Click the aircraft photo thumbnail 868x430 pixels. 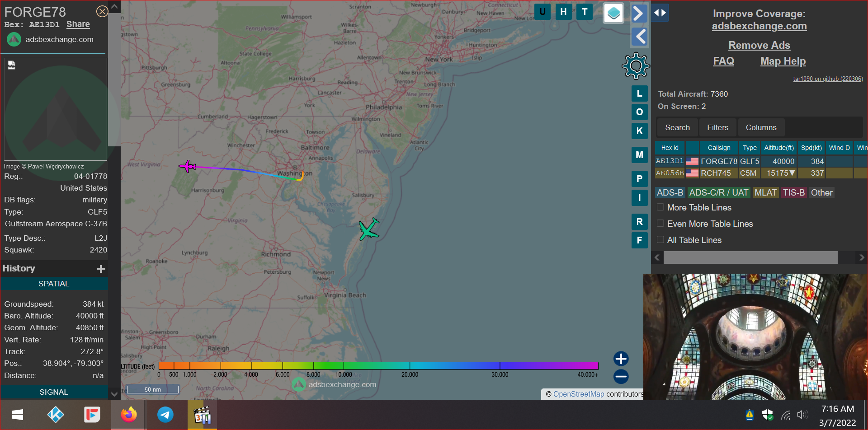pos(56,109)
